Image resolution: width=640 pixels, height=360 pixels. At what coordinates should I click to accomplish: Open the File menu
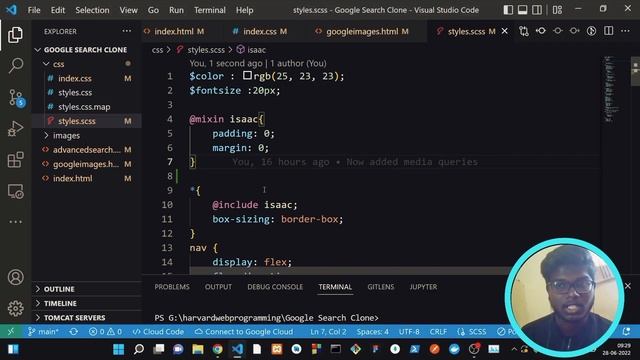point(34,10)
